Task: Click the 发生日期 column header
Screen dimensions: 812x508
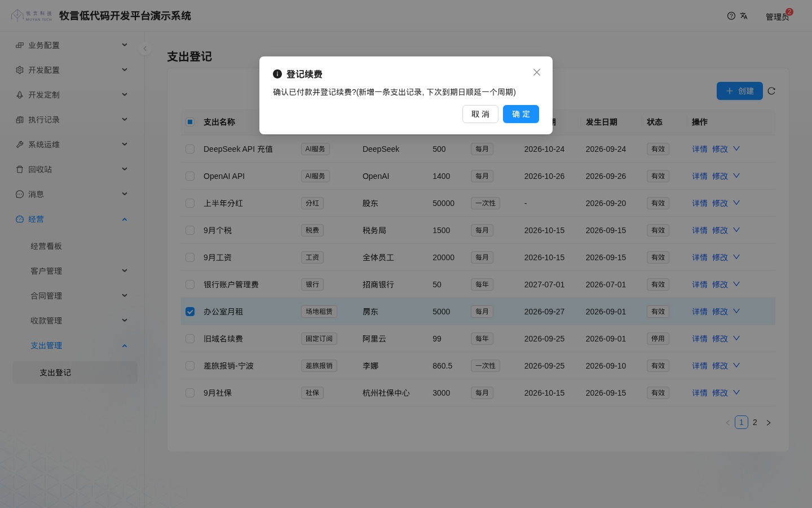Action: click(602, 122)
